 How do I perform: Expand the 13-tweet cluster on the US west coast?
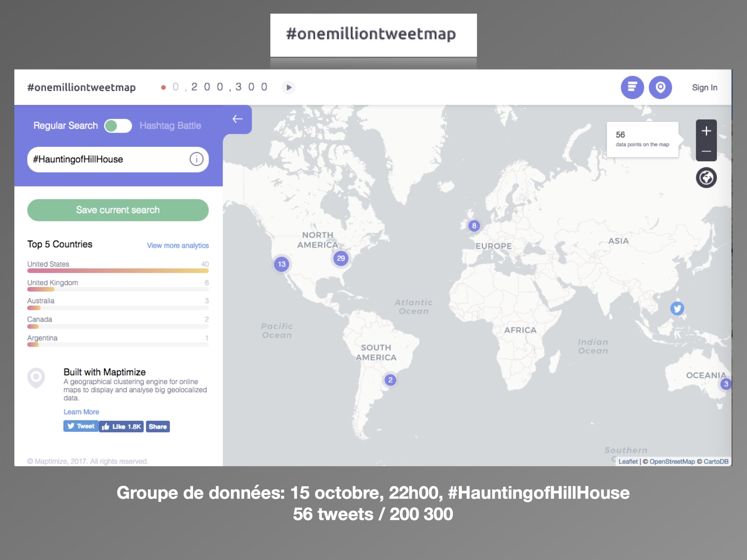(282, 264)
